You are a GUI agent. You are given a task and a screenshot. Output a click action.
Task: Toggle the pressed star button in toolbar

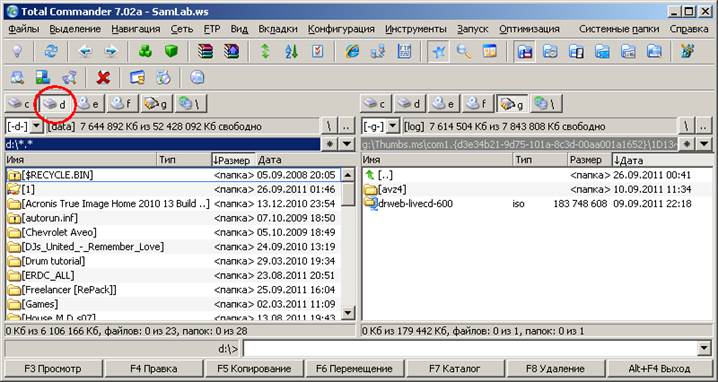(x=438, y=51)
